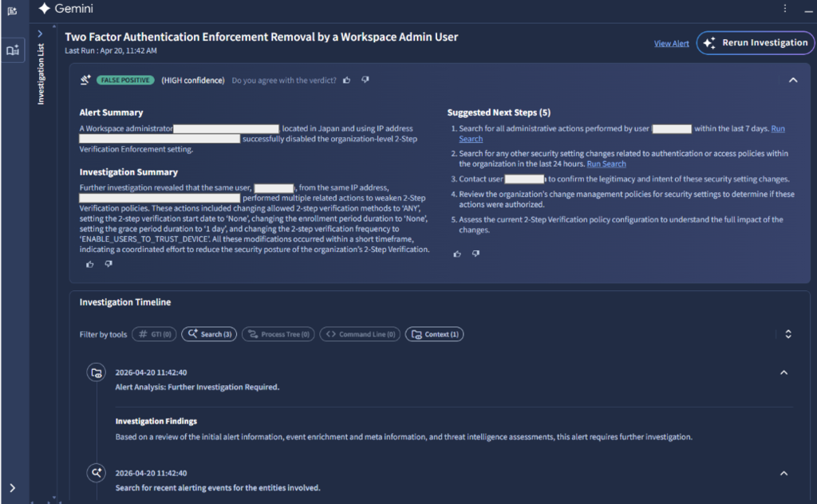Click the Alert Analysis: Further Investigation Required text
This screenshot has height=504, width=817.
198,387
